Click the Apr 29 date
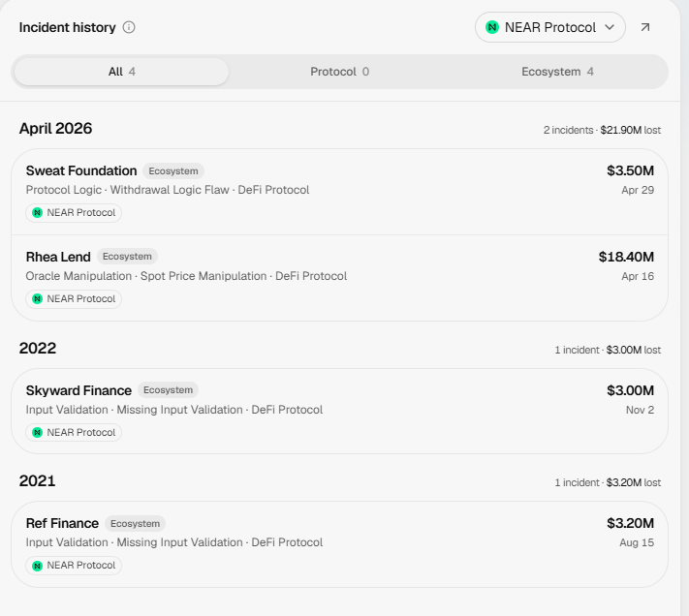 pyautogui.click(x=638, y=190)
